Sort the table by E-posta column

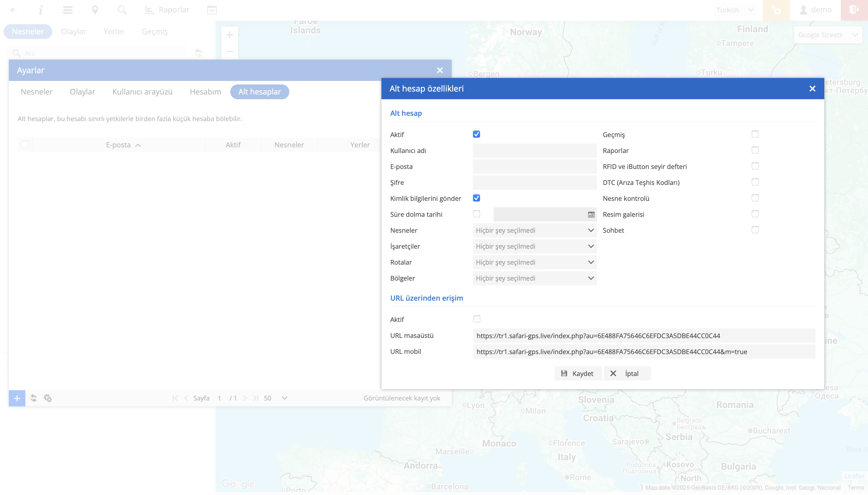coord(118,145)
